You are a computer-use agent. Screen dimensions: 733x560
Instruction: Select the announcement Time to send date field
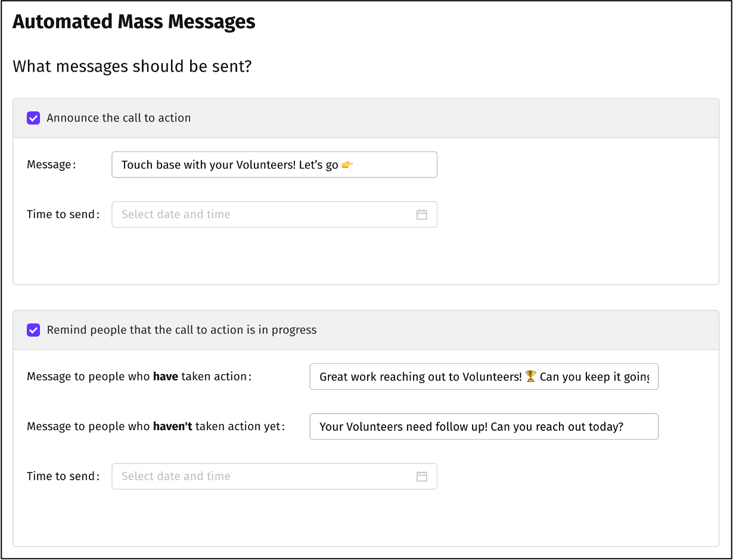262,214
